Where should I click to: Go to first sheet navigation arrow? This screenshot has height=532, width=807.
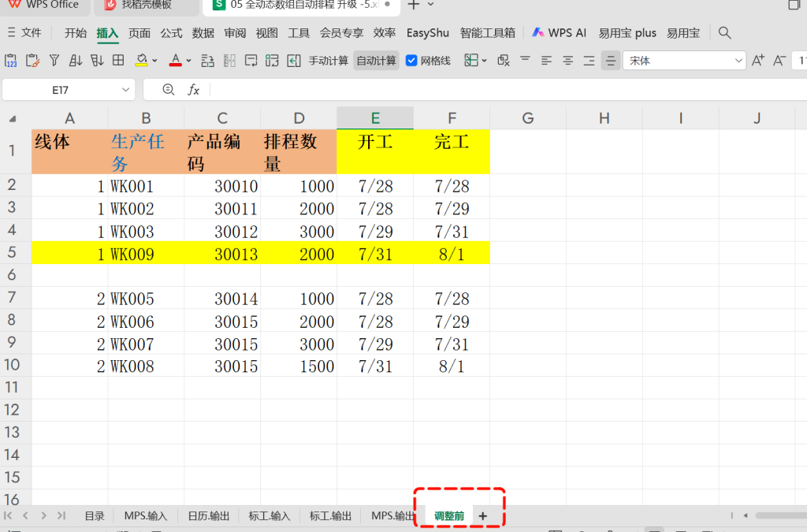click(8, 515)
